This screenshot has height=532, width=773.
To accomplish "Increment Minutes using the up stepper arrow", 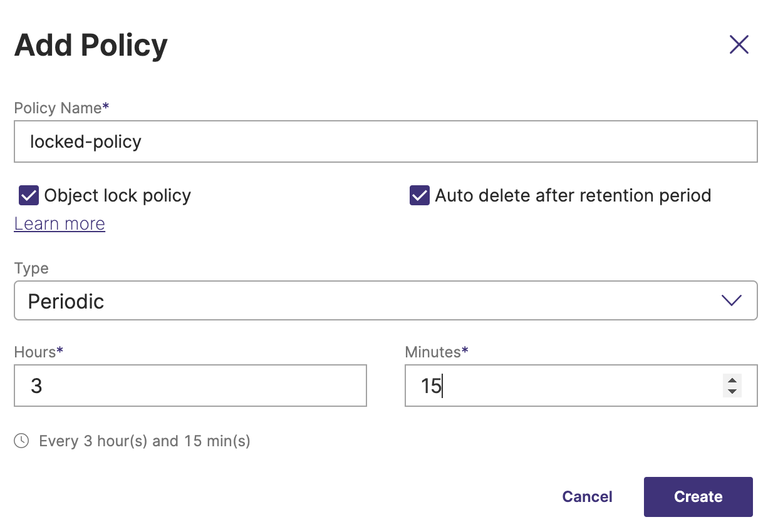I will click(x=732, y=380).
